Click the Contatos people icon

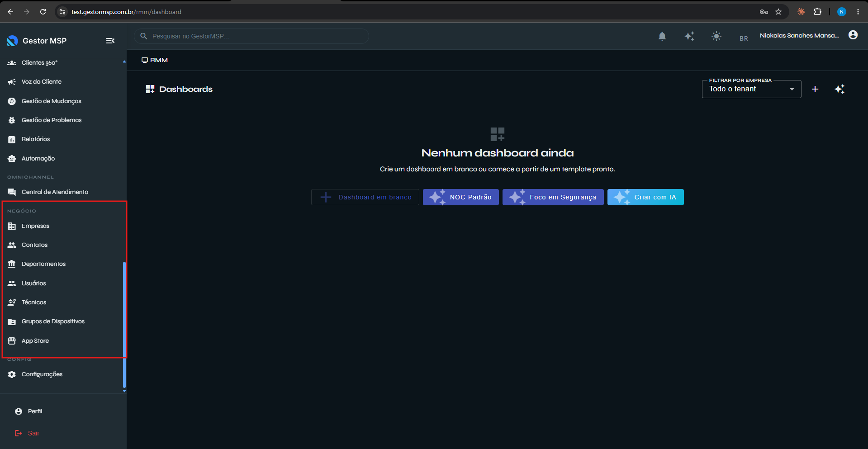(x=12, y=245)
